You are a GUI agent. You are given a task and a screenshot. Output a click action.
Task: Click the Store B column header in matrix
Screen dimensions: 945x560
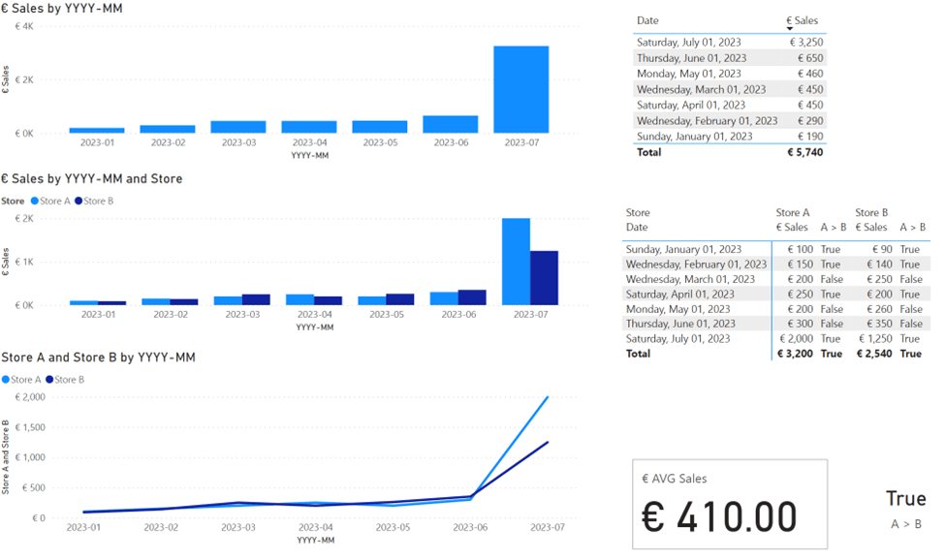pyautogui.click(x=871, y=212)
